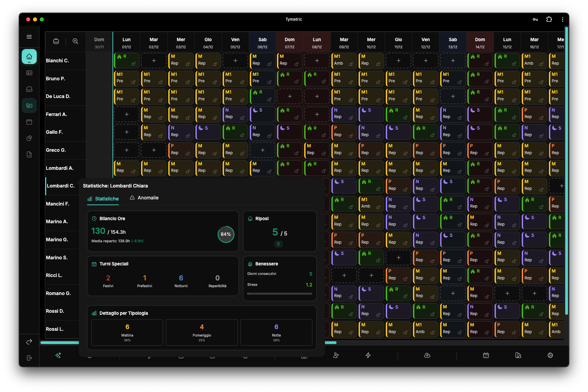Open the extensions puzzle icon menu

point(549,19)
